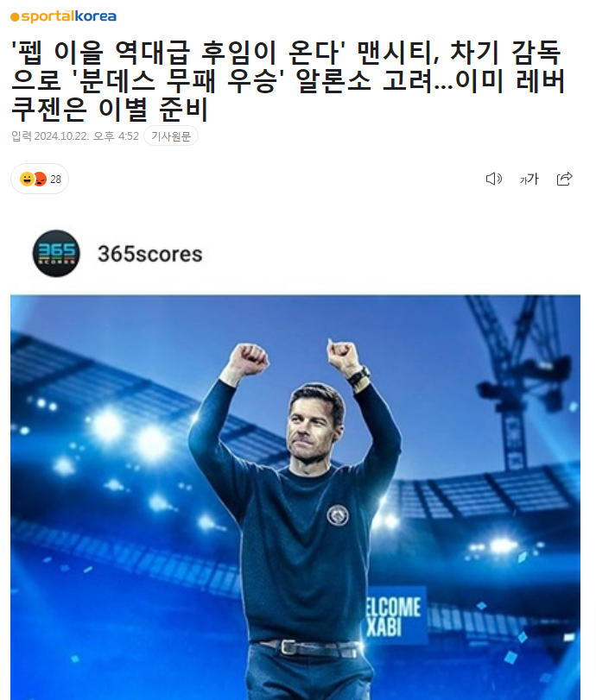Click the article headline about 맨시티 차기 감독

(288, 80)
